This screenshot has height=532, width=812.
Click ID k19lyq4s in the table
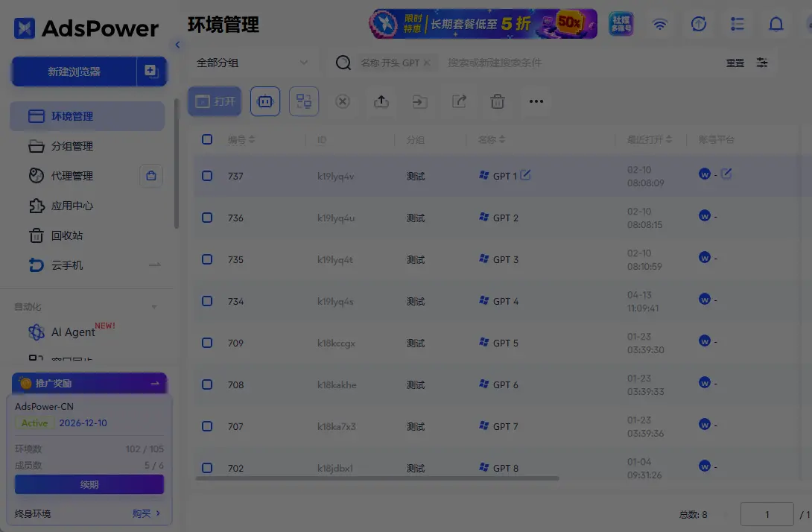pyautogui.click(x=335, y=302)
